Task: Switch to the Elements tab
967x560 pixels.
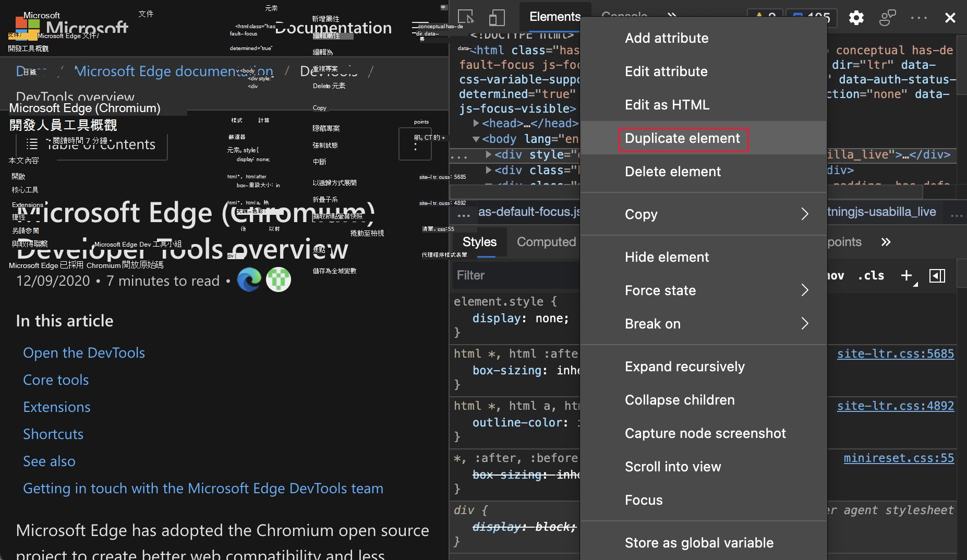Action: 555,17
